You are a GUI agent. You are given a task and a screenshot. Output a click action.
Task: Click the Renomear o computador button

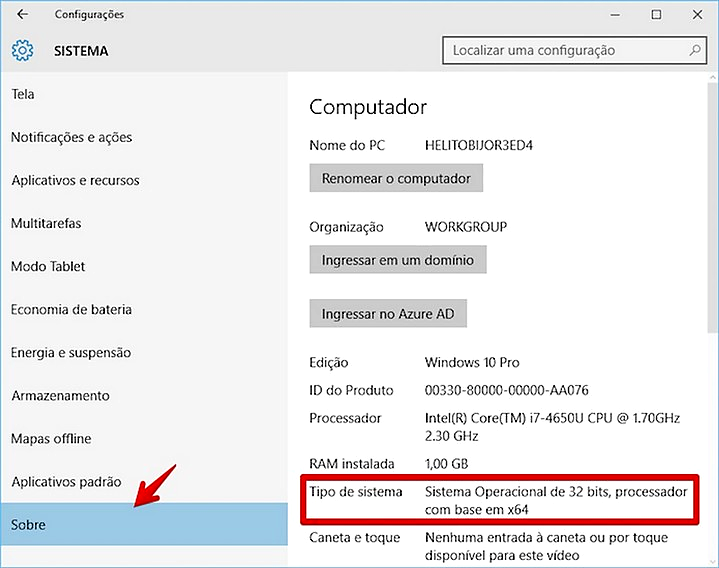click(396, 178)
